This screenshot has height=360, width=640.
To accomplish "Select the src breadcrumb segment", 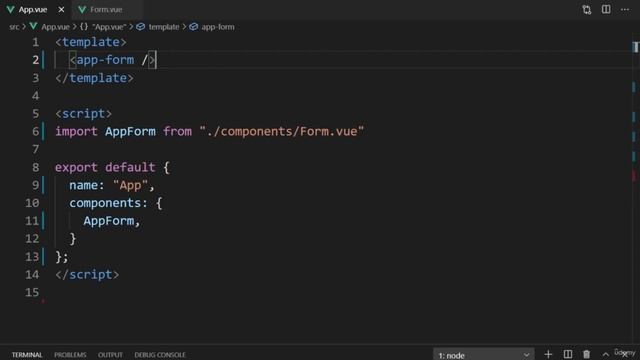I will pos(14,27).
